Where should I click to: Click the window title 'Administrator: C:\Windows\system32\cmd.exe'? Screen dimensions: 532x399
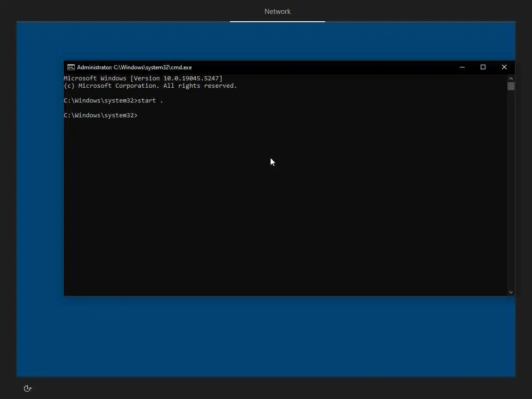pyautogui.click(x=134, y=67)
